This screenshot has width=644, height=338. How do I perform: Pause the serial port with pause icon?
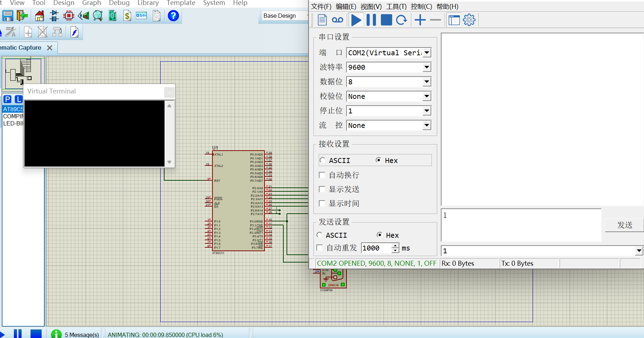[371, 20]
